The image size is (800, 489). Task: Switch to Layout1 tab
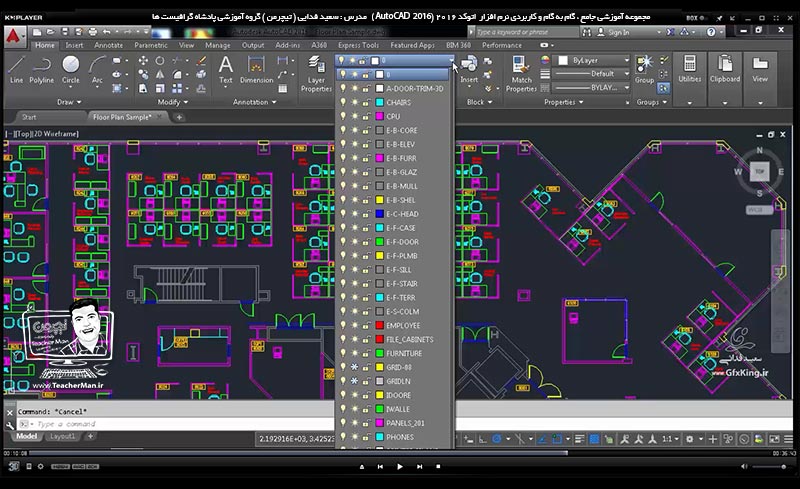[62, 436]
